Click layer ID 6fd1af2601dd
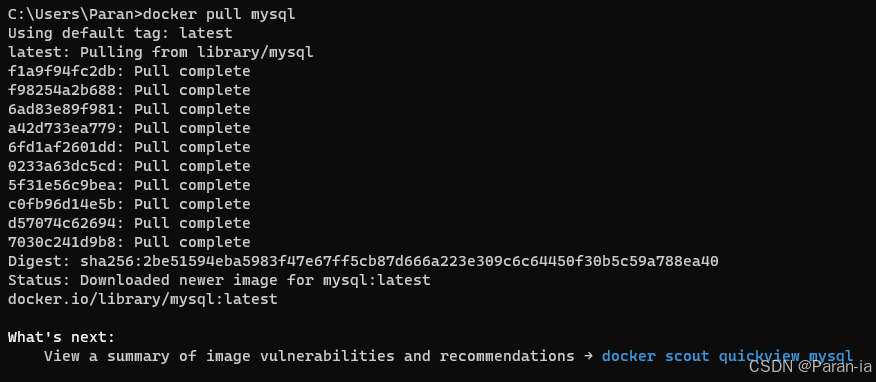Screen dimensions: 876x382 click(x=61, y=147)
